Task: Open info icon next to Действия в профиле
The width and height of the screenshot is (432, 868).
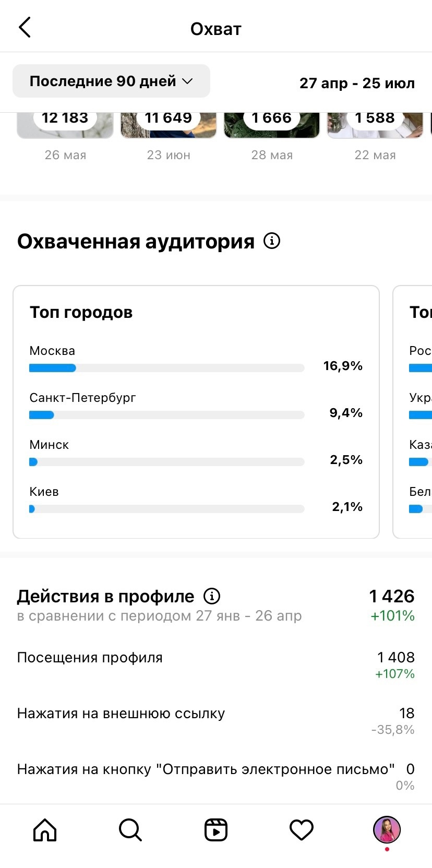Action: coord(212,596)
